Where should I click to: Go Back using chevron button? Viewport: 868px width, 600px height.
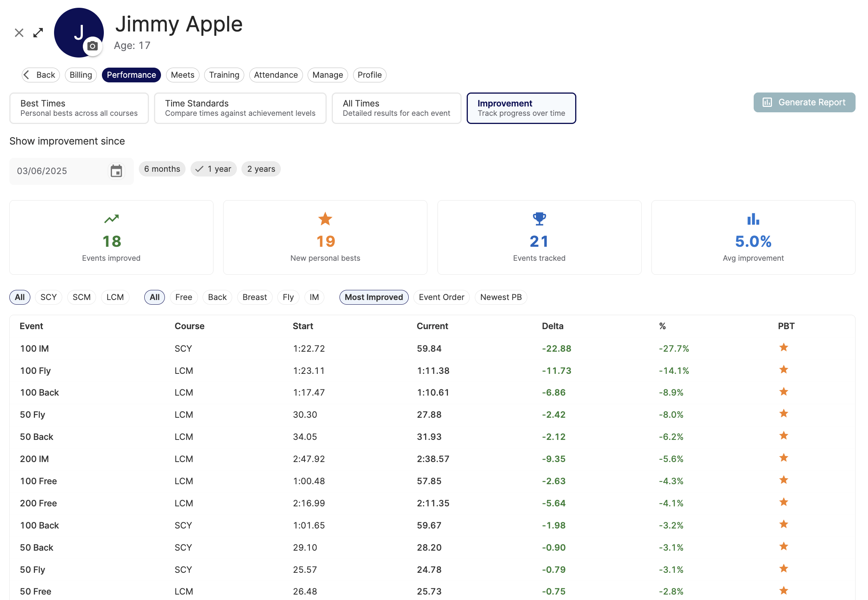[40, 75]
